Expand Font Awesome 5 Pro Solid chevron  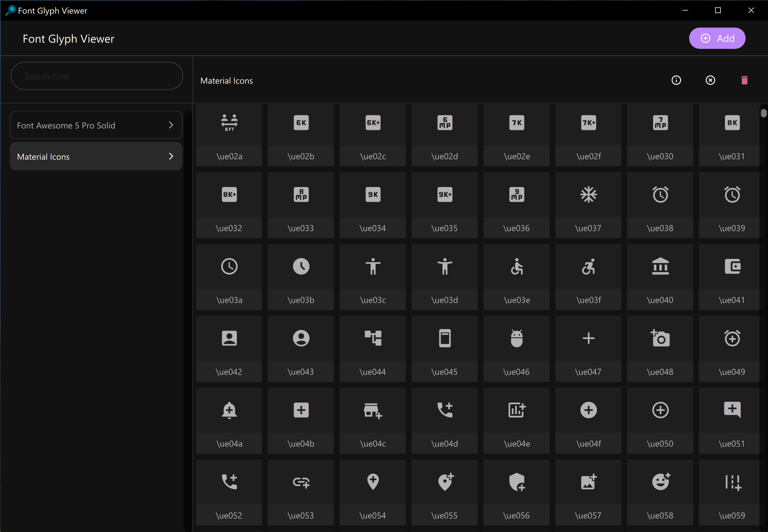[x=171, y=125]
